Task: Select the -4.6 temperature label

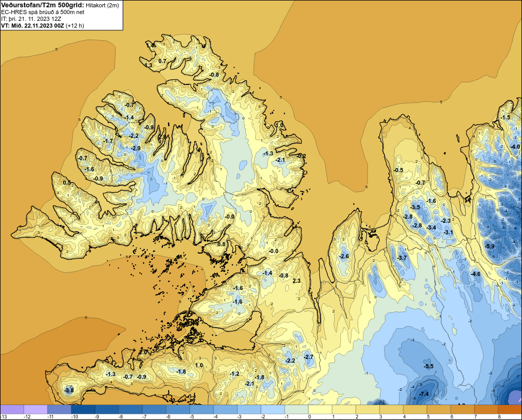Action: 476,274
